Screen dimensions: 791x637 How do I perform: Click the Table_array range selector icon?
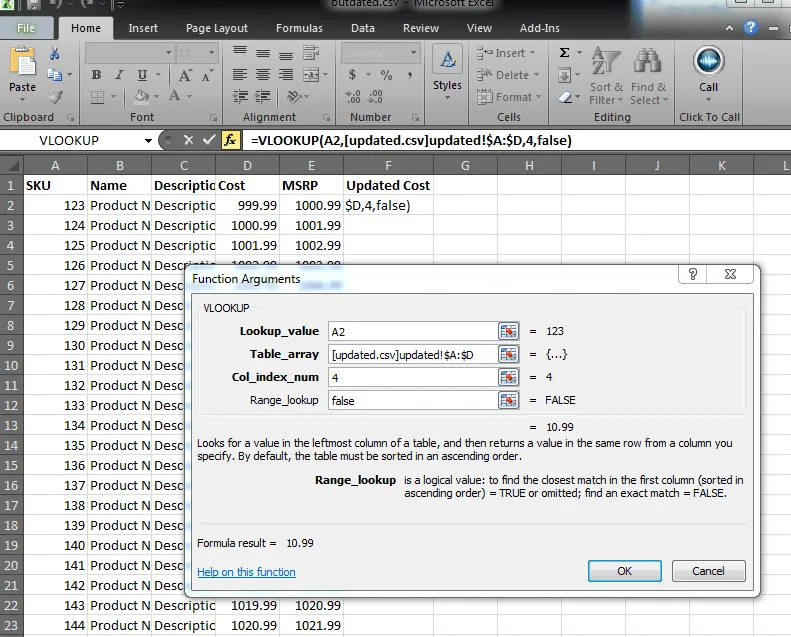coord(508,354)
